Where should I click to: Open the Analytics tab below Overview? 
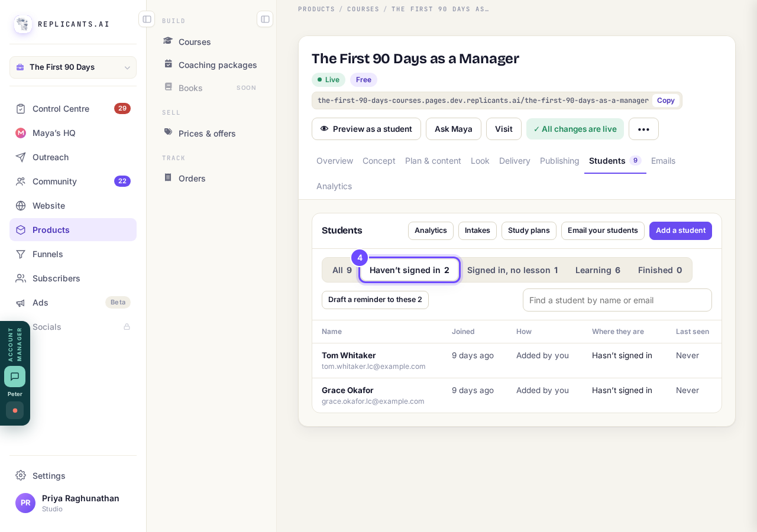coord(334,186)
